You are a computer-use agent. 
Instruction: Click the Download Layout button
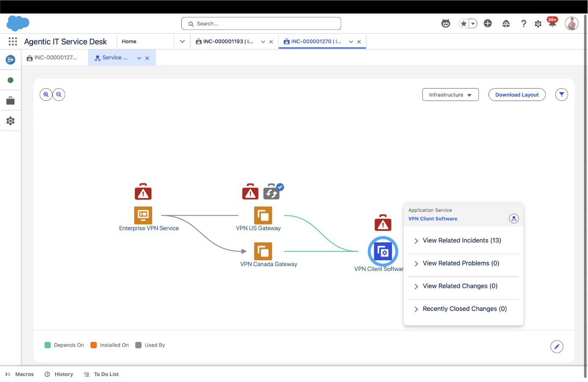(x=517, y=95)
